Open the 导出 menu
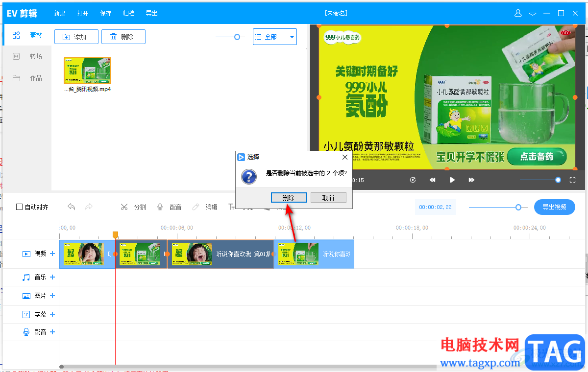This screenshot has height=372, width=588. pyautogui.click(x=152, y=14)
